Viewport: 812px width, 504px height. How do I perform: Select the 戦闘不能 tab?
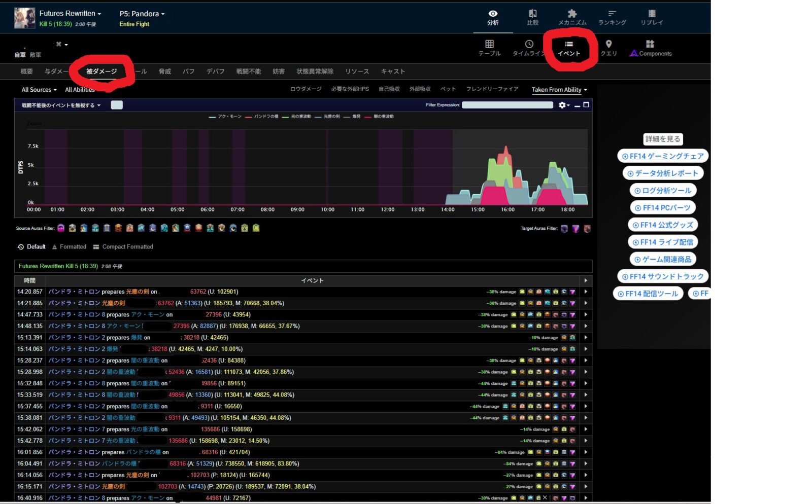click(x=248, y=71)
